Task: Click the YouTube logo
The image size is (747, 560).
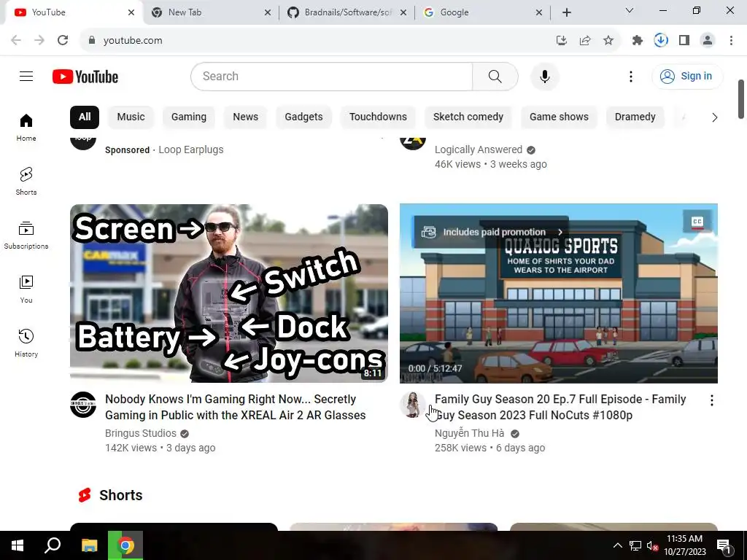Action: pos(85,77)
